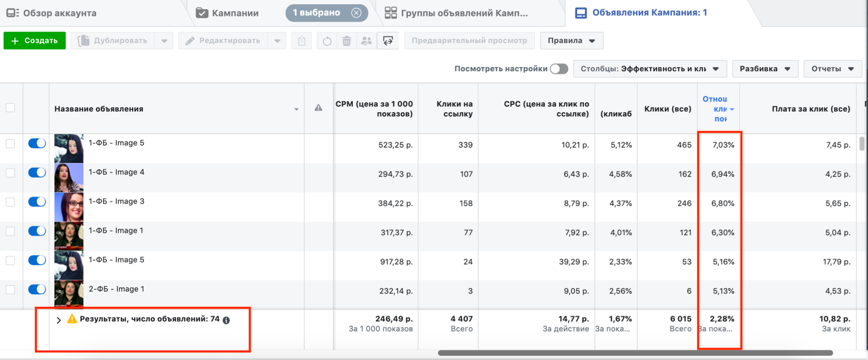The height and width of the screenshot is (360, 868).
Task: Enable the 'Посмотреть настройки' switch
Action: pyautogui.click(x=559, y=69)
